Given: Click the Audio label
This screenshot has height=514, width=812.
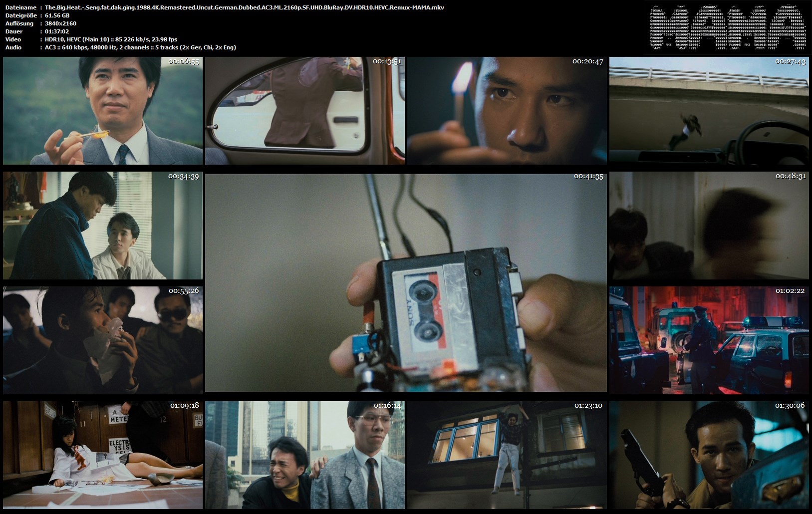Looking at the screenshot, I should click(13, 47).
